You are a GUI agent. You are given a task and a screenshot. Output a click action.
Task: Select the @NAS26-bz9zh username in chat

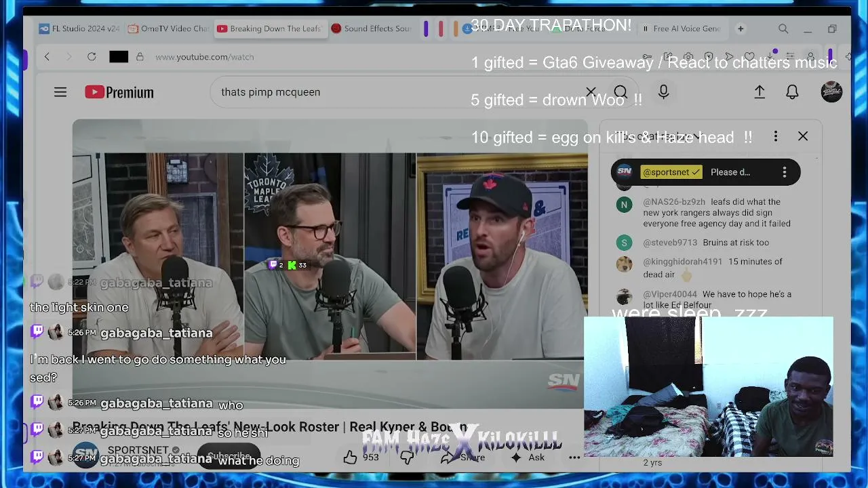click(674, 202)
